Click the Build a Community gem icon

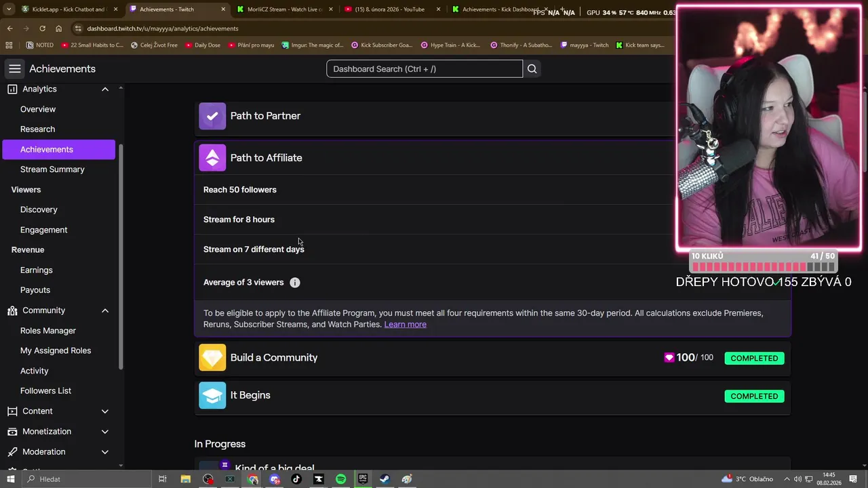tap(212, 358)
